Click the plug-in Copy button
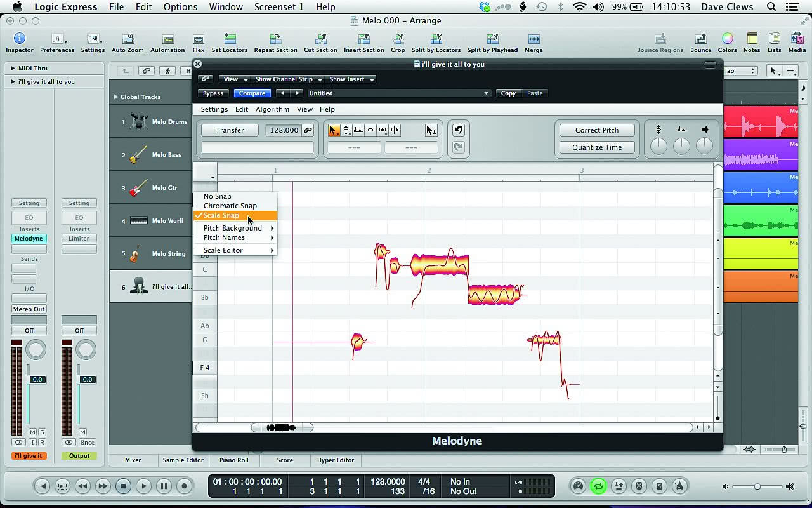 point(508,93)
